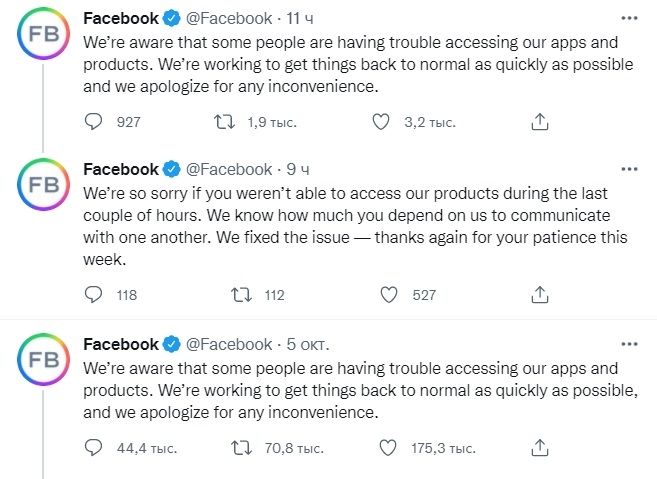
Task: Share the tweet from 5 окт.
Action: [539, 447]
